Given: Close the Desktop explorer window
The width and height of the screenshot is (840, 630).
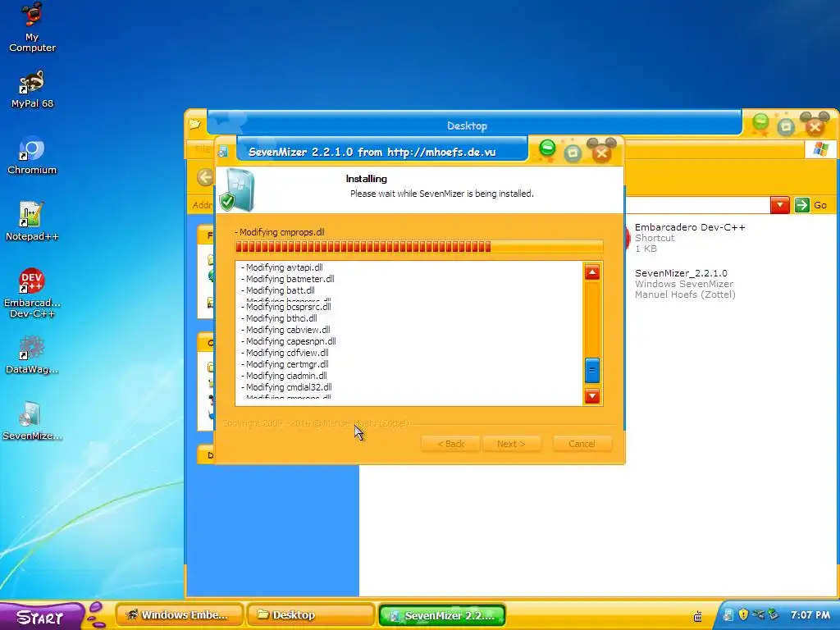Looking at the screenshot, I should tap(815, 127).
